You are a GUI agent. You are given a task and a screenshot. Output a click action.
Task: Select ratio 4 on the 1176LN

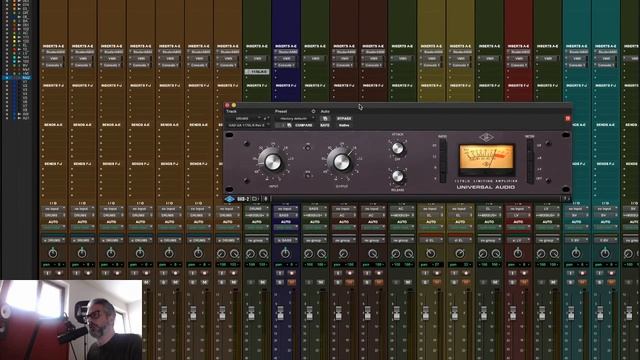pos(442,178)
